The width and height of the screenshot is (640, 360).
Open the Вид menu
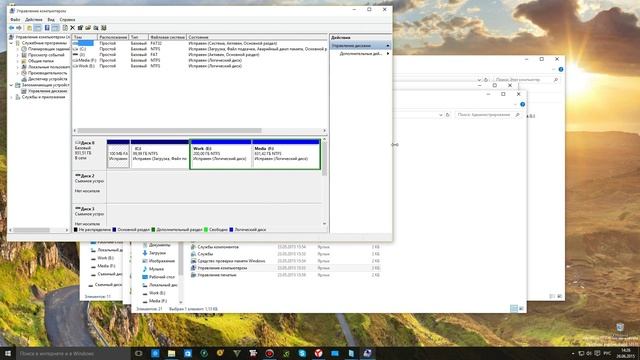[51, 19]
